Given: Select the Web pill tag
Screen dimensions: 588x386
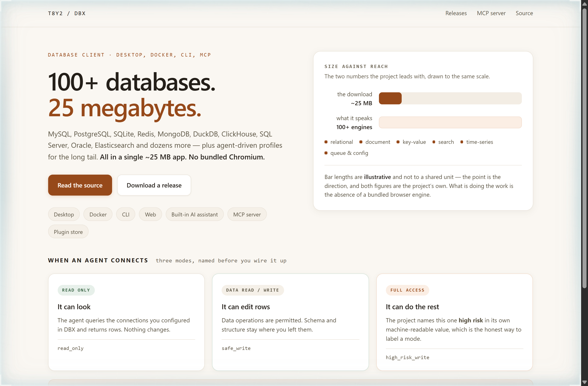Looking at the screenshot, I should click(x=150, y=214).
